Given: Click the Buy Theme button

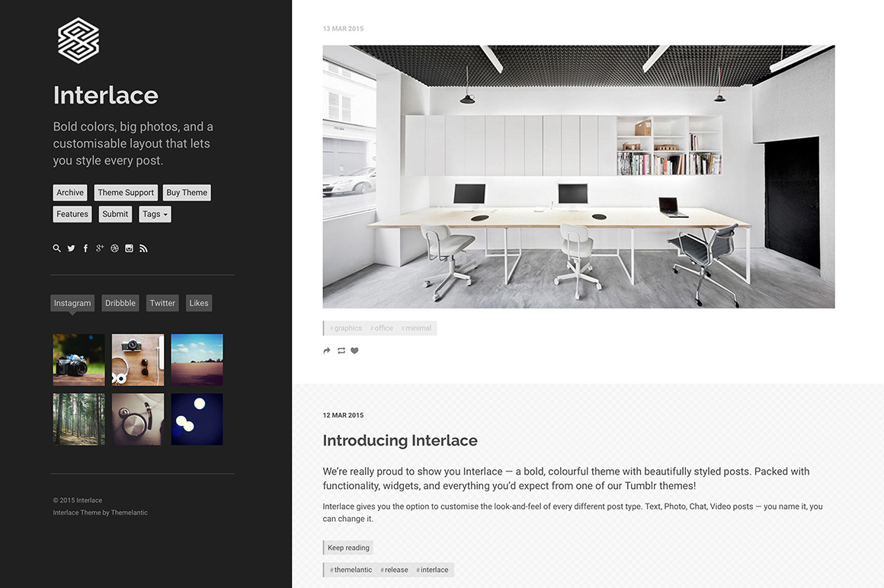Looking at the screenshot, I should [187, 193].
